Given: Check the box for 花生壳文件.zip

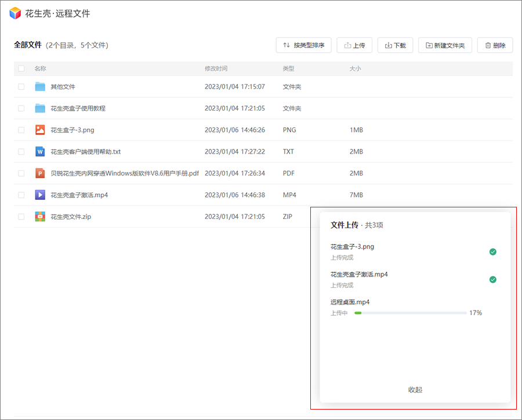Looking at the screenshot, I should (x=21, y=217).
